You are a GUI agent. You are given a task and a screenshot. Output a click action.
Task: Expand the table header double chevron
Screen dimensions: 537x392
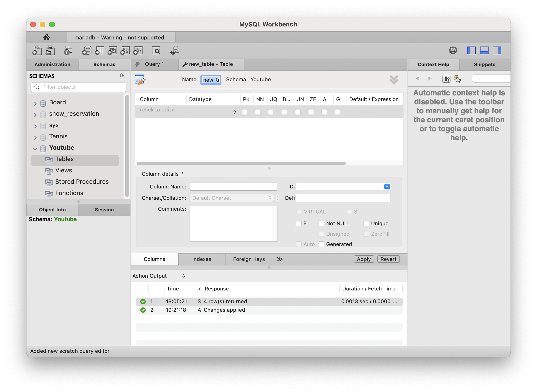[x=394, y=80]
